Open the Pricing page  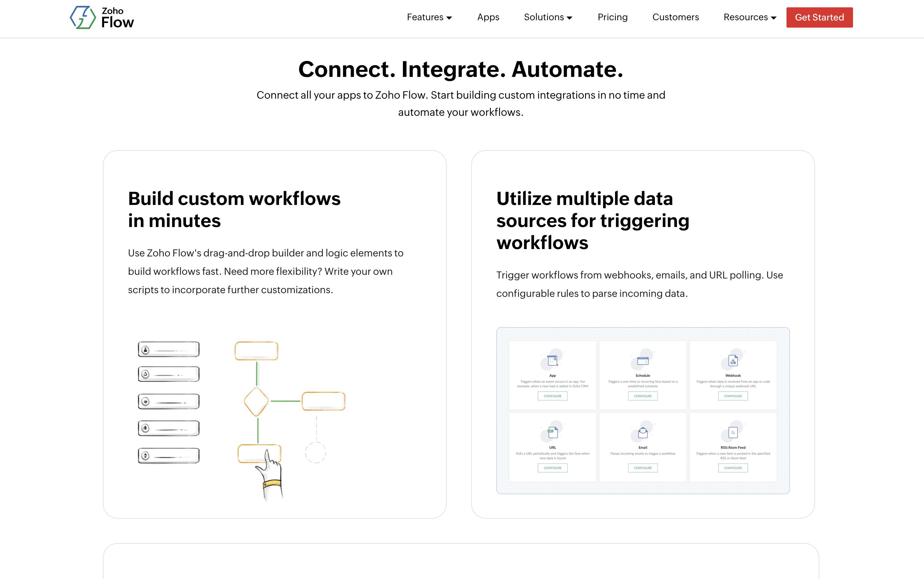tap(613, 17)
